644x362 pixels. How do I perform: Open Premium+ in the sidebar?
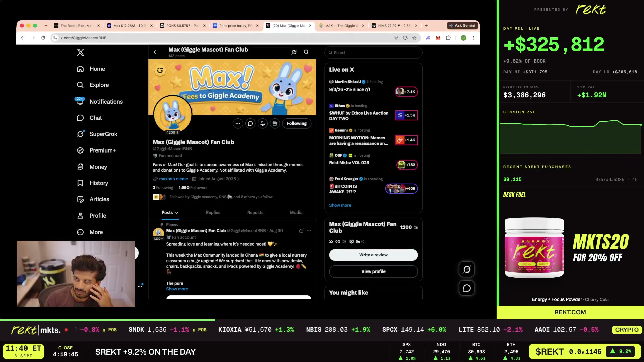coord(96,150)
